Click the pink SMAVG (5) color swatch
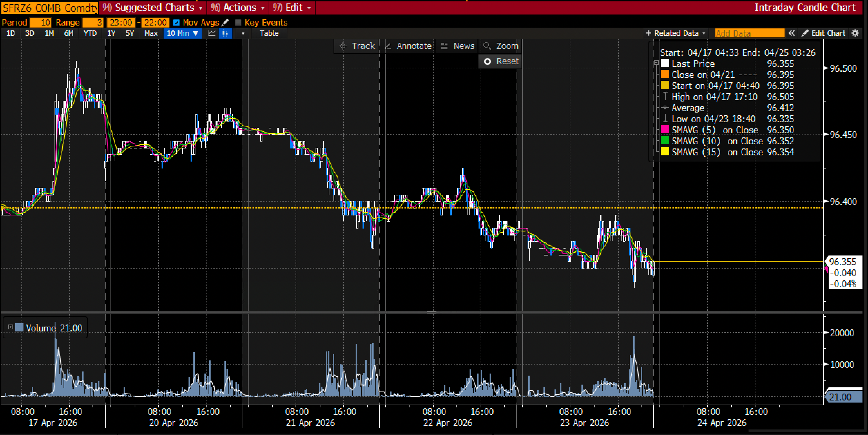Viewport: 868px width, 435px height. click(665, 130)
